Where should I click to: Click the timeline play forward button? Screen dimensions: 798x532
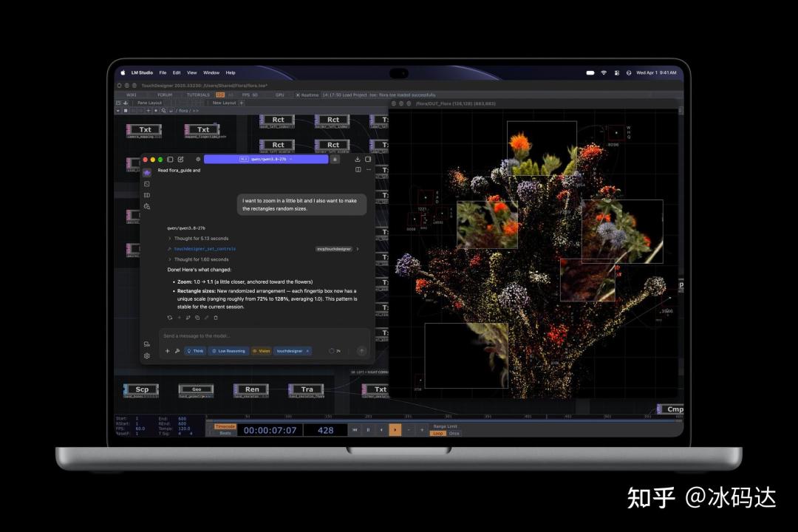(x=395, y=430)
